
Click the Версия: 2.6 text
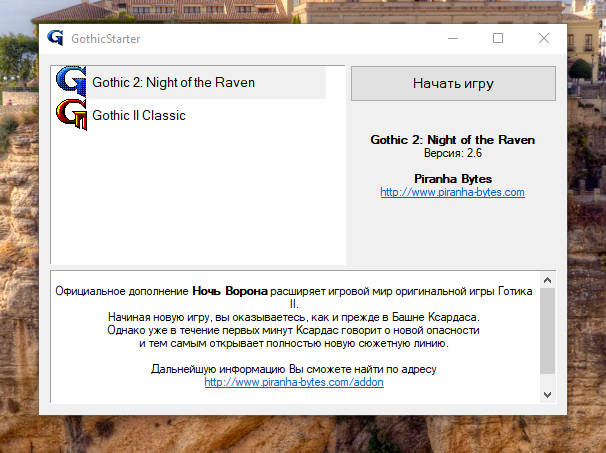pyautogui.click(x=453, y=153)
